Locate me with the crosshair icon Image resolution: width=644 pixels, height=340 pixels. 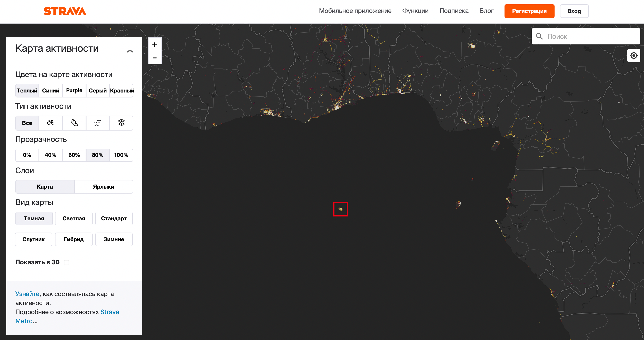pyautogui.click(x=634, y=56)
